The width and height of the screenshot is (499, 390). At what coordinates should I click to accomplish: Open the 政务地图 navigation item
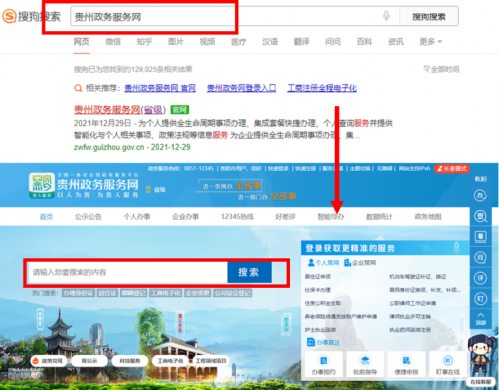point(428,217)
